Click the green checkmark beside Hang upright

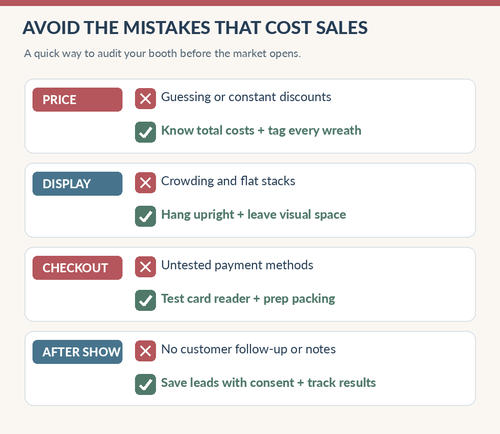coord(145,216)
